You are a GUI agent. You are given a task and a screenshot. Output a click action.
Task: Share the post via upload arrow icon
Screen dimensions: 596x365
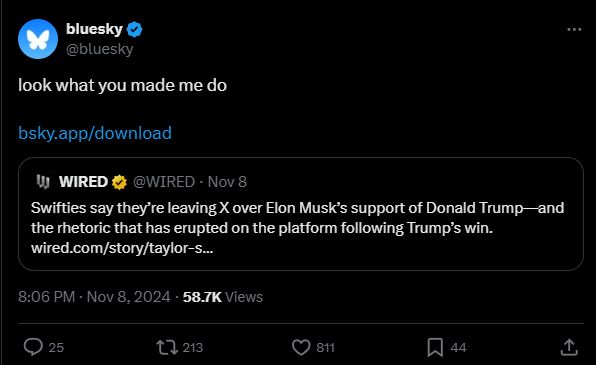(x=569, y=347)
